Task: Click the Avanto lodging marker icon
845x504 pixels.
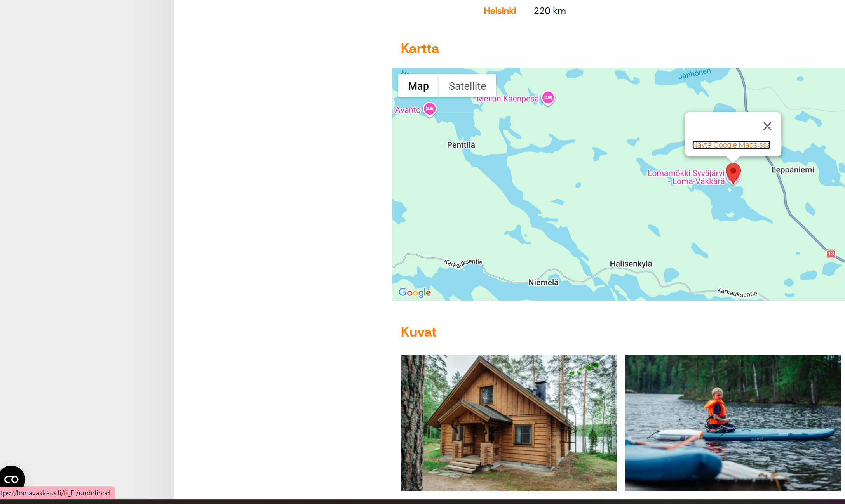Action: point(430,109)
